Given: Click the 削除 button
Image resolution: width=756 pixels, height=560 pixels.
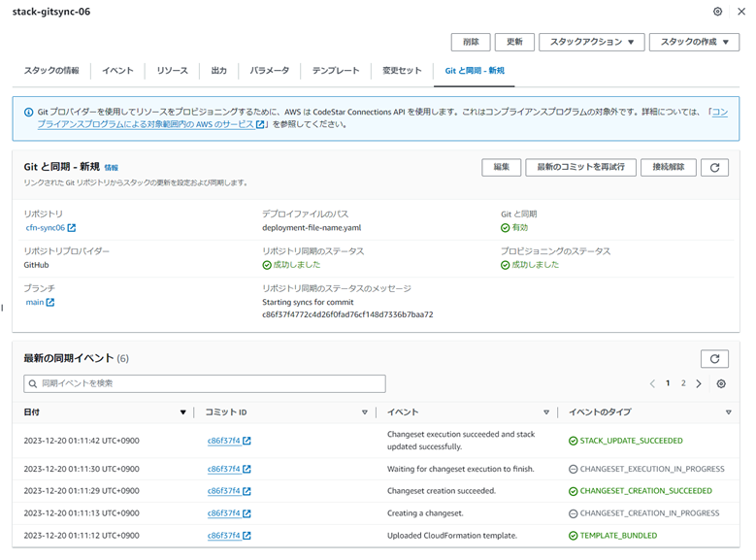Looking at the screenshot, I should (471, 42).
